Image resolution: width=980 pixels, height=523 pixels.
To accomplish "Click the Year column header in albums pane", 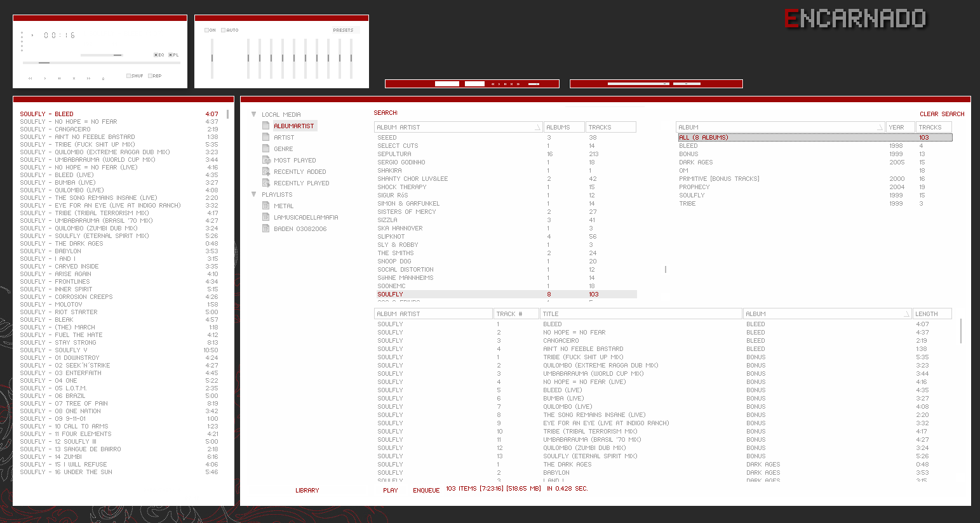I will (x=901, y=127).
